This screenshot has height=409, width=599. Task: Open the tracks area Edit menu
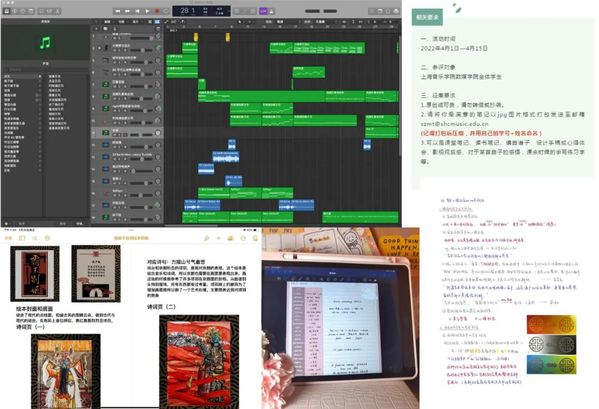108,22
